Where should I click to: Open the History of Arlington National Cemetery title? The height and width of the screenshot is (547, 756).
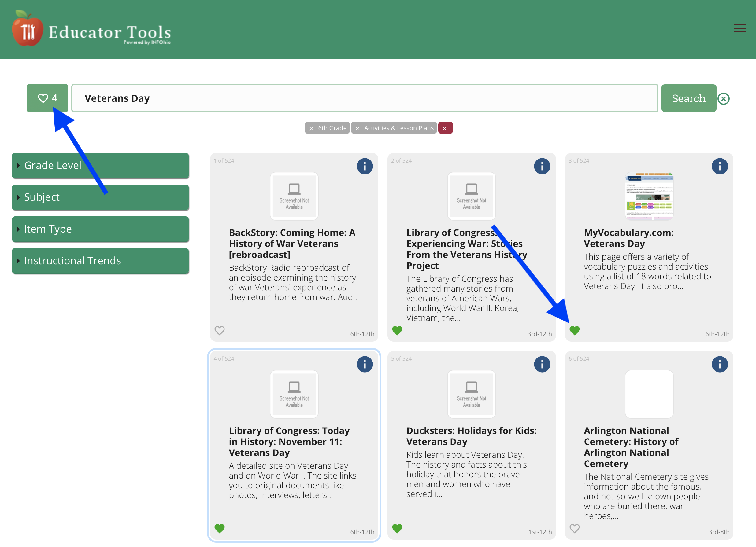point(631,447)
